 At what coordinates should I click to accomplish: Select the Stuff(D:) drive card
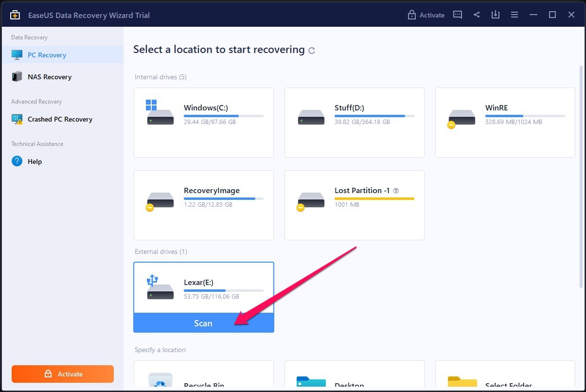point(355,123)
